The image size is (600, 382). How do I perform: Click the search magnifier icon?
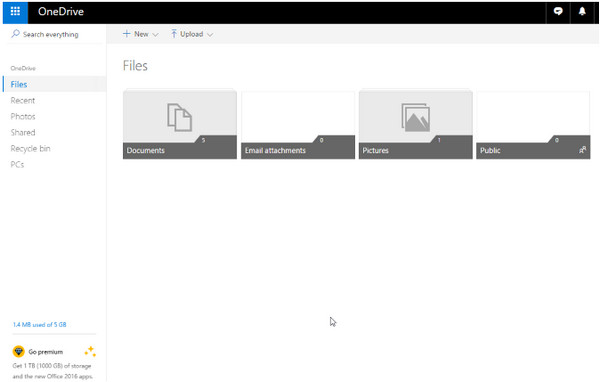tap(15, 34)
